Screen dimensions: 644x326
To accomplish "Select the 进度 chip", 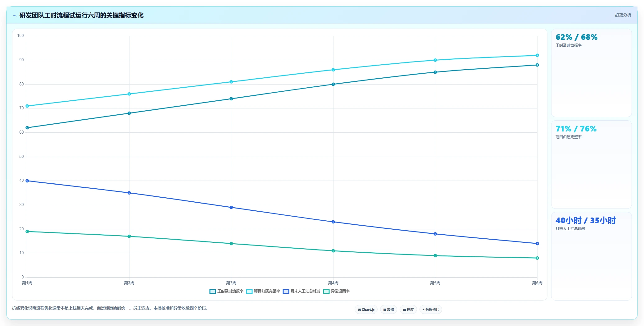I will tap(408, 310).
